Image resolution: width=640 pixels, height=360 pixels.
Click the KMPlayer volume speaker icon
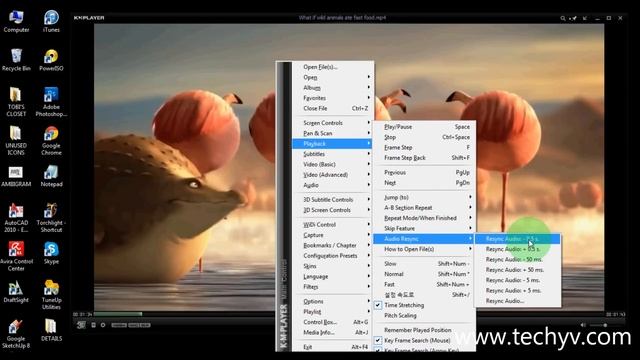pyautogui.click(x=583, y=325)
